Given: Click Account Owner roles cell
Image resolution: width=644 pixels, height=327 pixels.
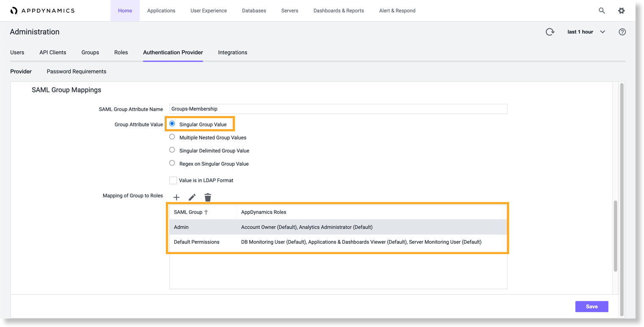Looking at the screenshot, I should click(x=307, y=227).
